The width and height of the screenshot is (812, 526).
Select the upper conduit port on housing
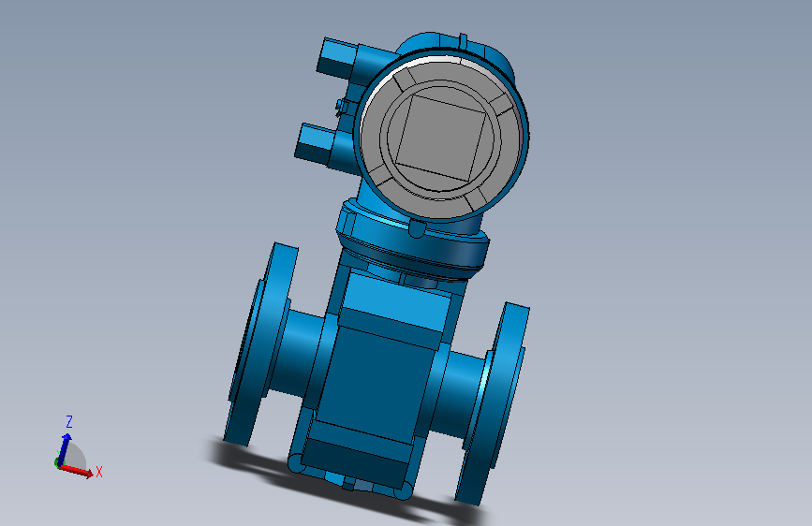coord(338,57)
